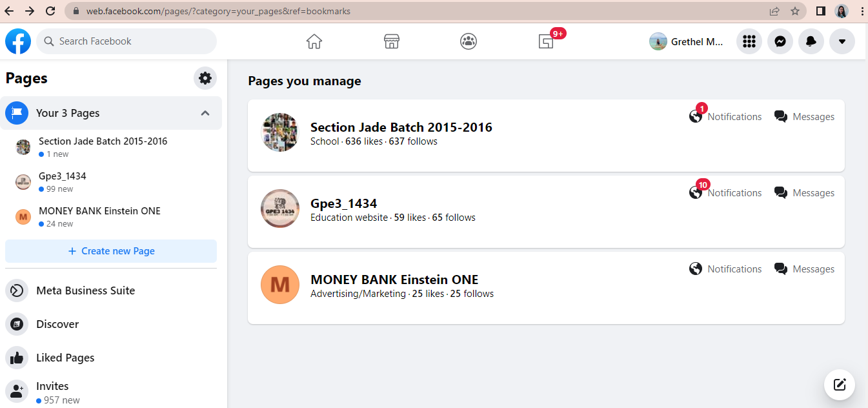868x408 pixels.
Task: Toggle the browser side panel icon
Action: [x=821, y=11]
